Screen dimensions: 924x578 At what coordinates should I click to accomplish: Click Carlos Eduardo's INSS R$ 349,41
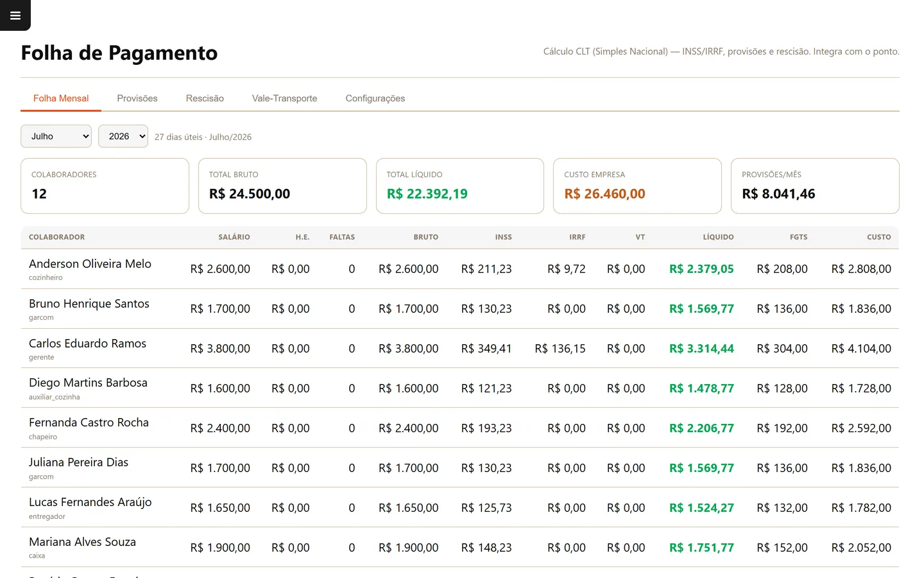tap(486, 349)
